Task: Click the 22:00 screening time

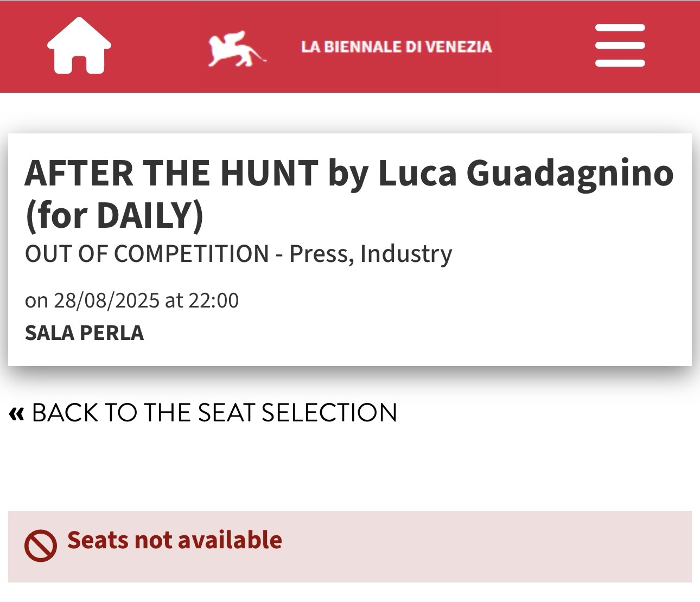Action: tap(213, 300)
